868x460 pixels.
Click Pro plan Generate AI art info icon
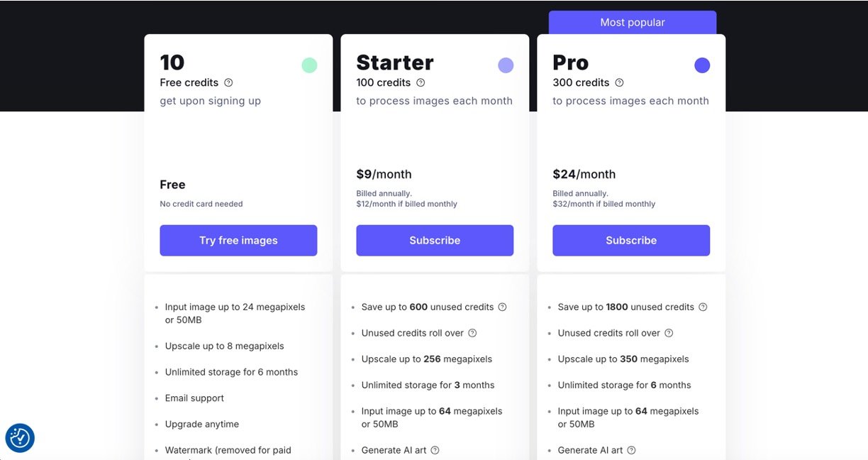coord(631,450)
